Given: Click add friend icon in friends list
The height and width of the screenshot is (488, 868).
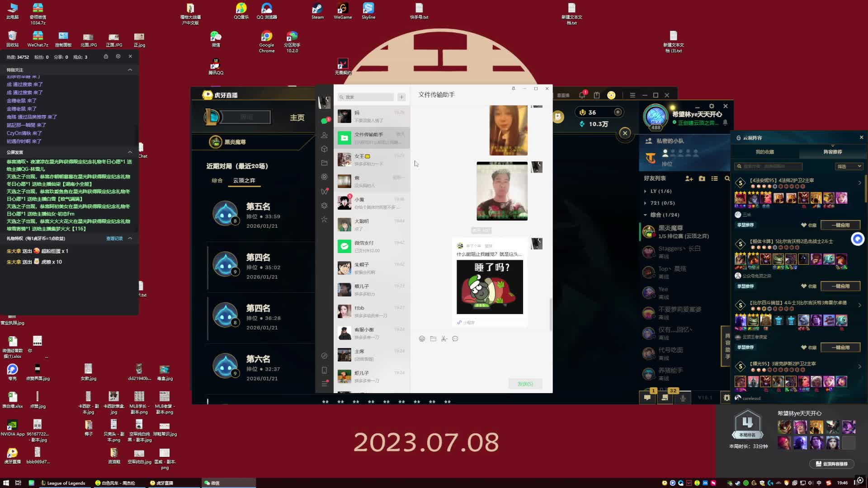Looking at the screenshot, I should (689, 178).
